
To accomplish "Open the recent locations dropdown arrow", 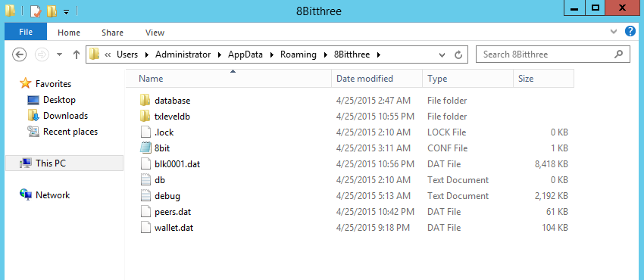I will pyautogui.click(x=59, y=54).
